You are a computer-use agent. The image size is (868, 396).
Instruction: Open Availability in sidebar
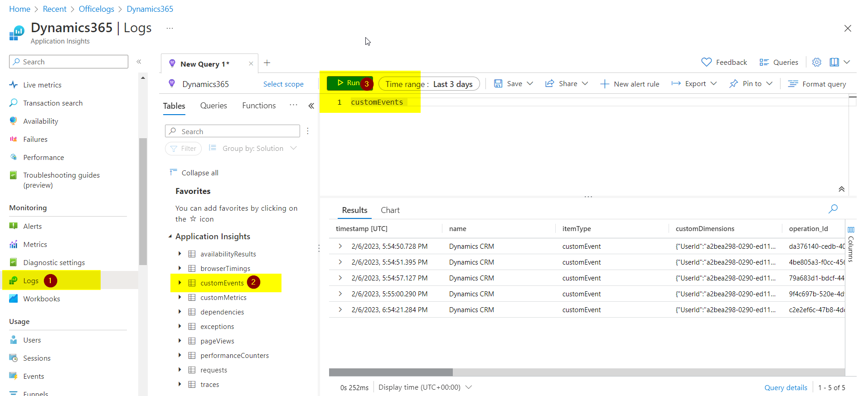coord(40,121)
